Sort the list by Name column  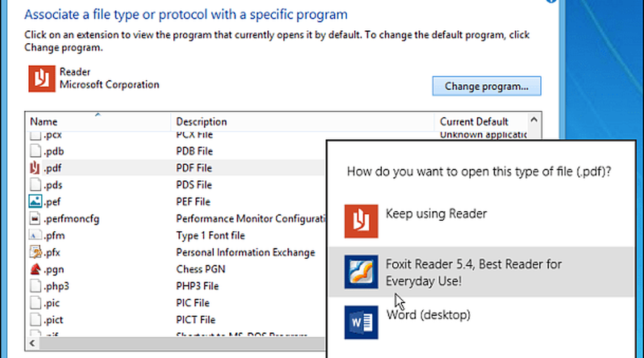pos(44,122)
